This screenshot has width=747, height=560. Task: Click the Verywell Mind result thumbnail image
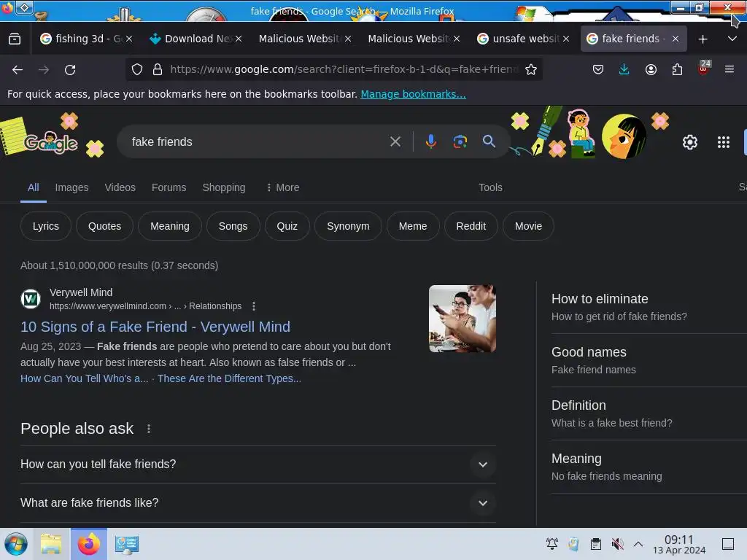point(462,319)
